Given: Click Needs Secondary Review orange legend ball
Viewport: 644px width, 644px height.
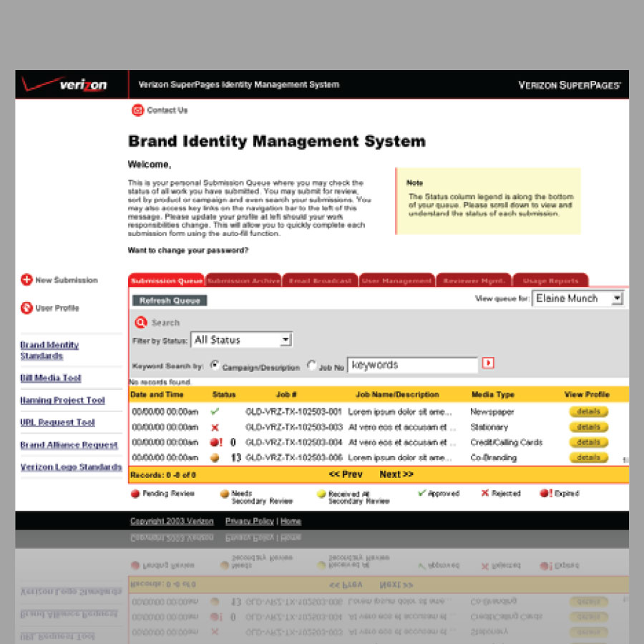Looking at the screenshot, I should (225, 494).
